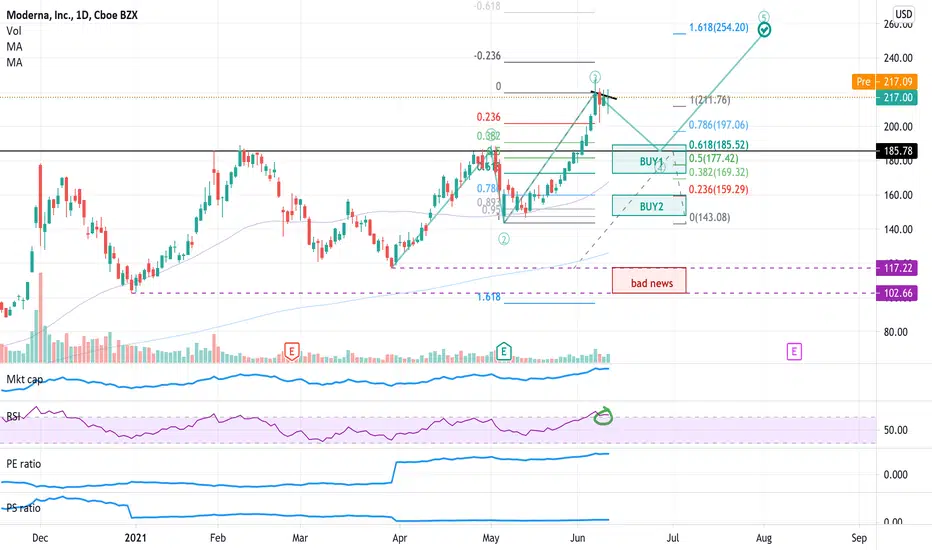Click the purple 117.22 price level label

[896, 268]
